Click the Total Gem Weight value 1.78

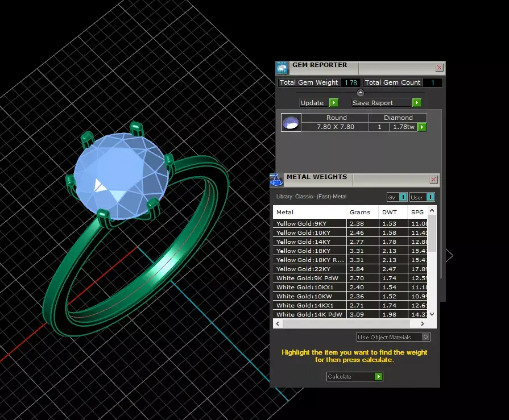tap(350, 83)
